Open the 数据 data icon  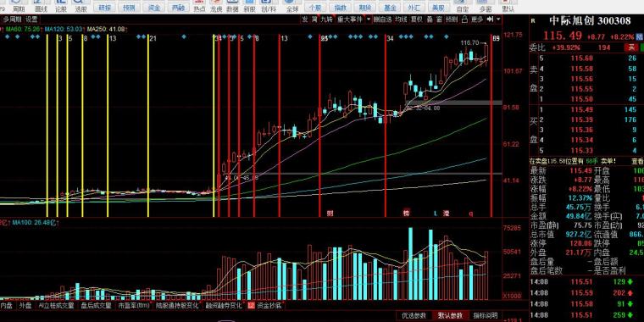tap(232, 6)
